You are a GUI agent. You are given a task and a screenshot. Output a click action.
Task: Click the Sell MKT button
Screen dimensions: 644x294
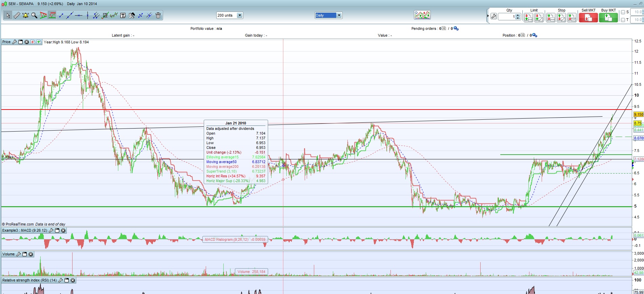pos(588,18)
